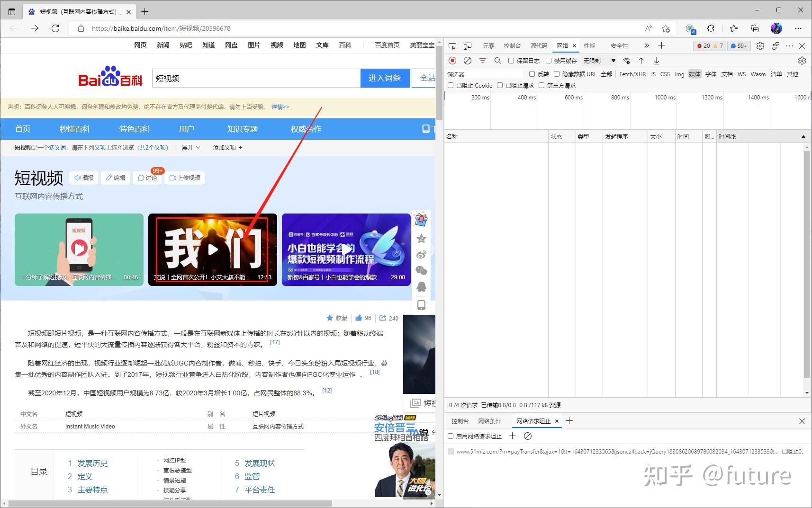Check the 禁用缓存 checkbox

[549, 61]
